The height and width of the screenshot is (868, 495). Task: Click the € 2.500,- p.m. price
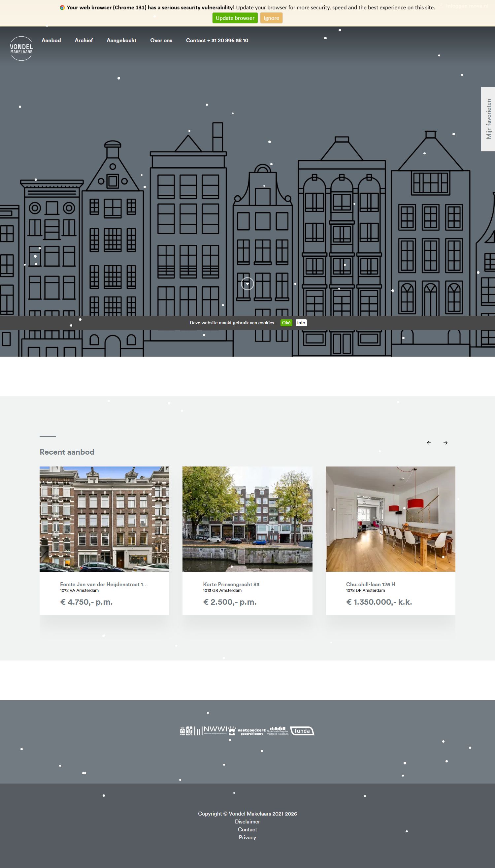[230, 602]
